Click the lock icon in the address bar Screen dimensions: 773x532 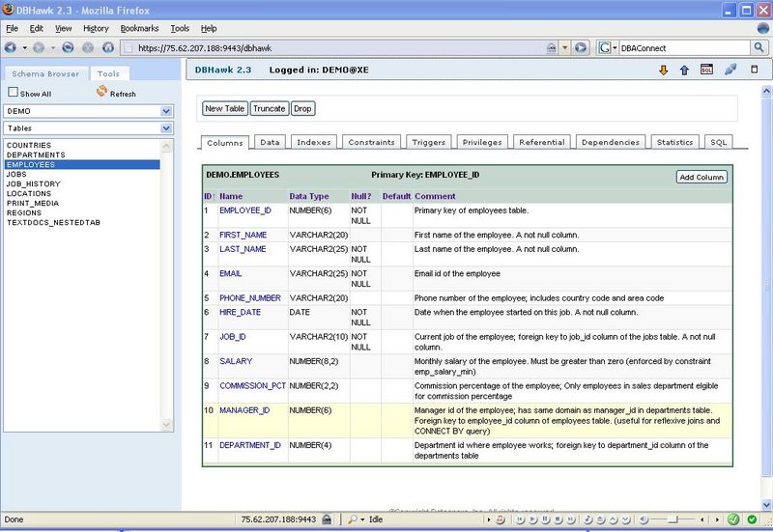coord(552,47)
